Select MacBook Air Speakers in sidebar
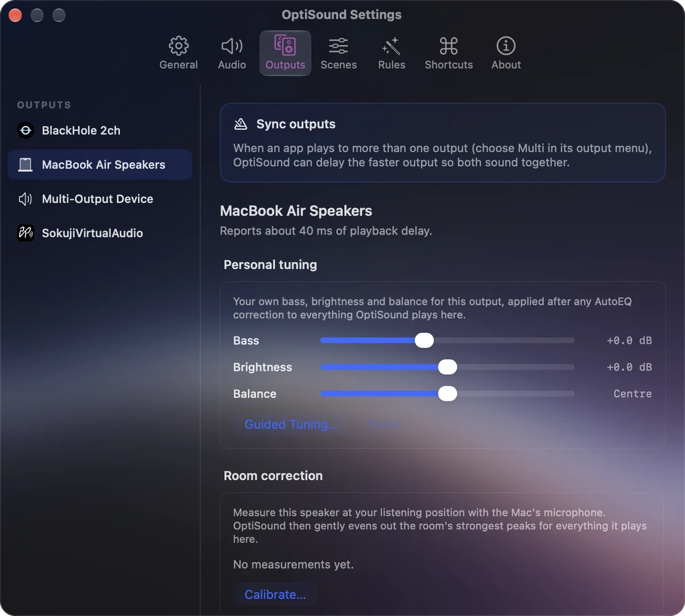Screen dimensions: 685x616 click(100, 165)
